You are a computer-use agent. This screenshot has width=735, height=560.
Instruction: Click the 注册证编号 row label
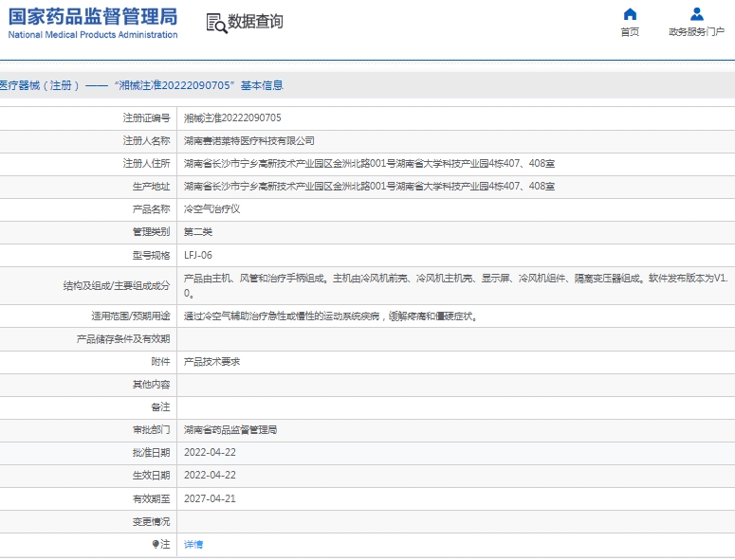coord(146,118)
